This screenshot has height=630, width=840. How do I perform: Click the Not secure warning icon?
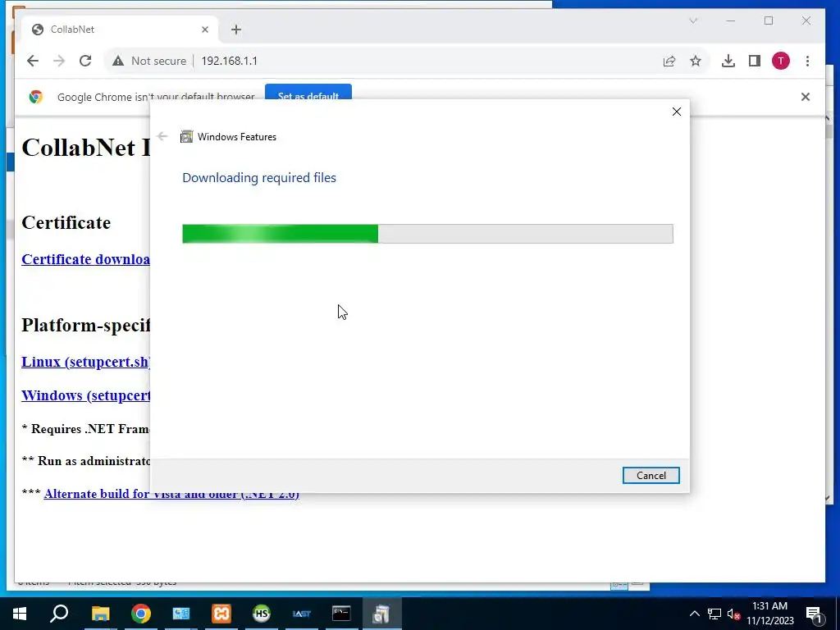(x=118, y=61)
